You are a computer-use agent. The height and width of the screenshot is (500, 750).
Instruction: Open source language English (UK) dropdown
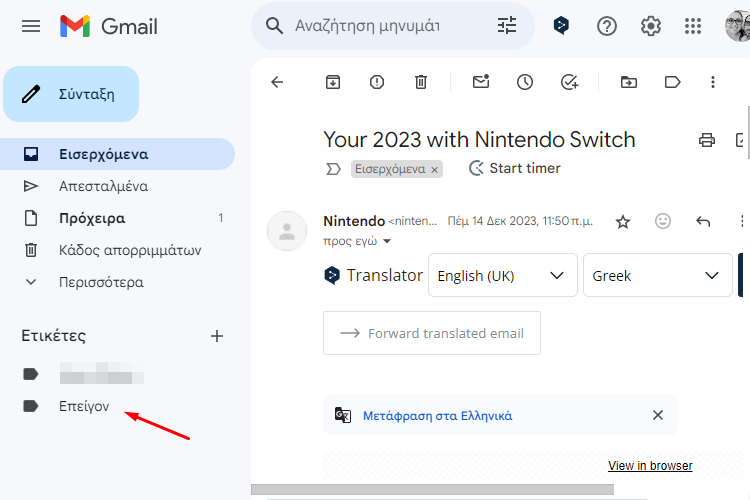tap(503, 276)
